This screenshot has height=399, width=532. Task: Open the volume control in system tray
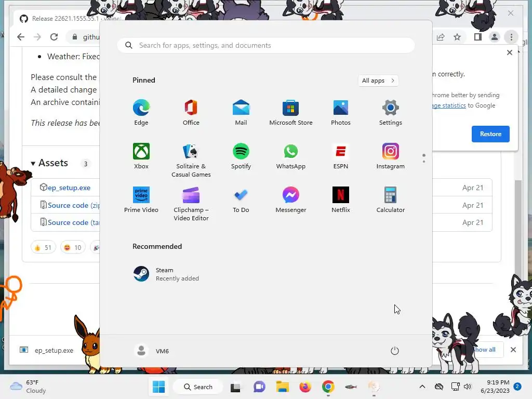pos(468,387)
